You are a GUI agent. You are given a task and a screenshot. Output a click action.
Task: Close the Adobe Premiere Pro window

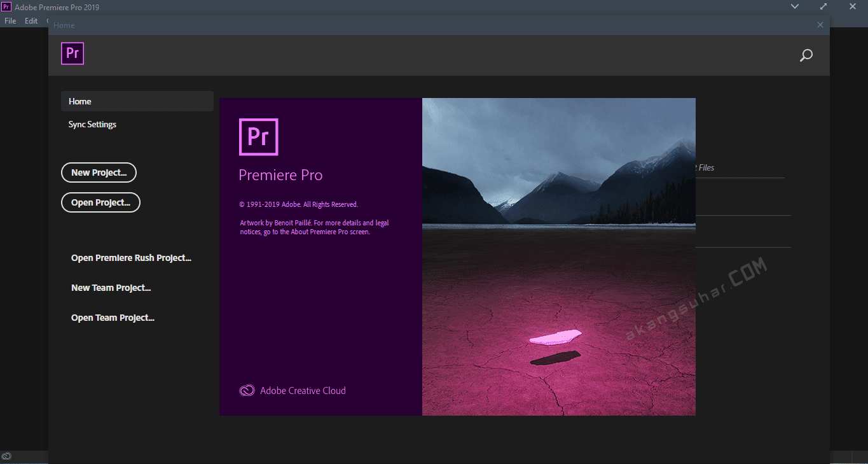(853, 7)
